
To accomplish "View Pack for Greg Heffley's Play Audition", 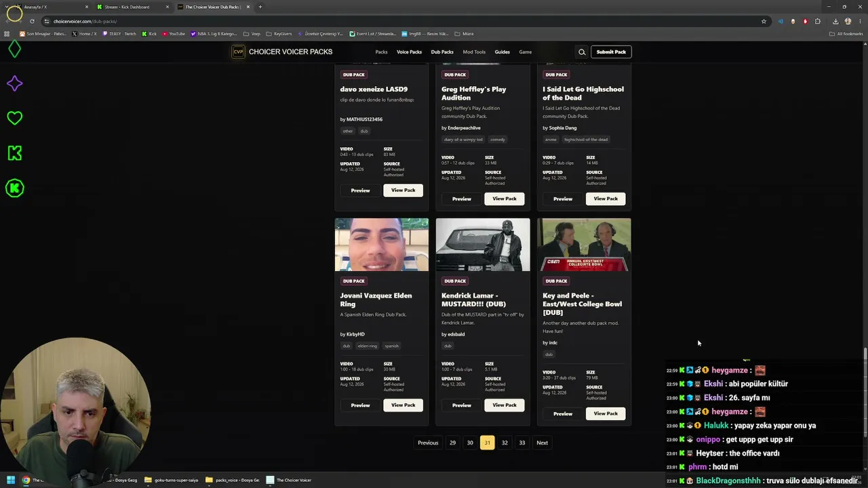I will pyautogui.click(x=505, y=199).
